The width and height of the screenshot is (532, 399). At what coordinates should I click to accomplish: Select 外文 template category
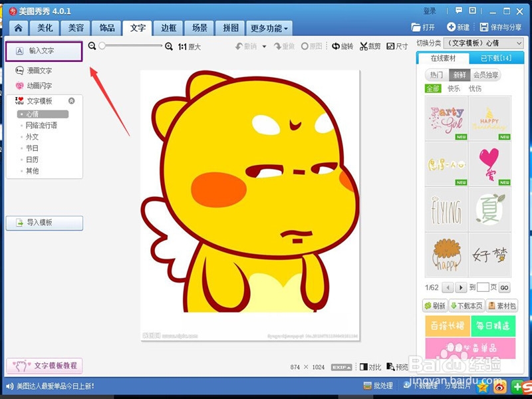(x=32, y=137)
